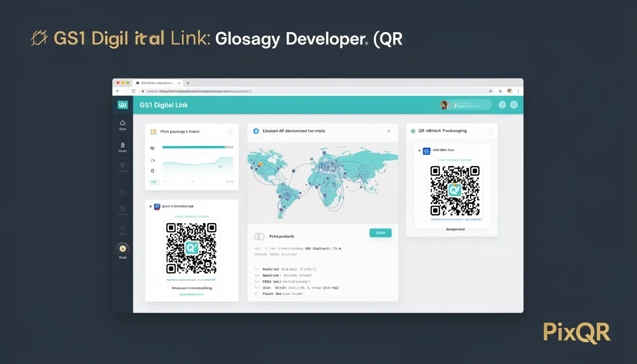The image size is (637, 364).
Task: Toggle the "Print proforls" switch
Action: [259, 236]
